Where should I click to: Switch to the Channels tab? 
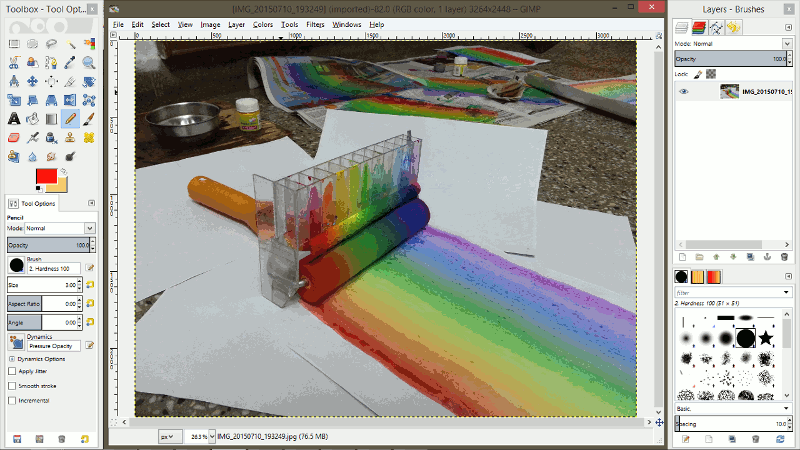(699, 28)
